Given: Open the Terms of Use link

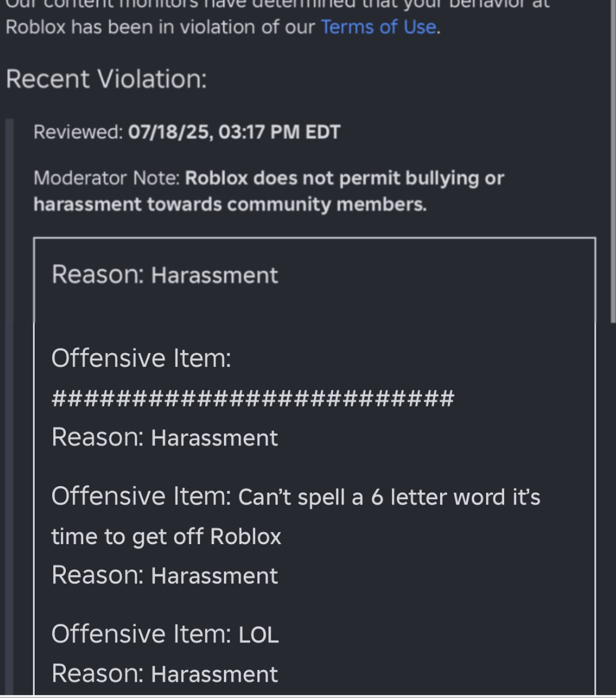Looking at the screenshot, I should click(378, 27).
